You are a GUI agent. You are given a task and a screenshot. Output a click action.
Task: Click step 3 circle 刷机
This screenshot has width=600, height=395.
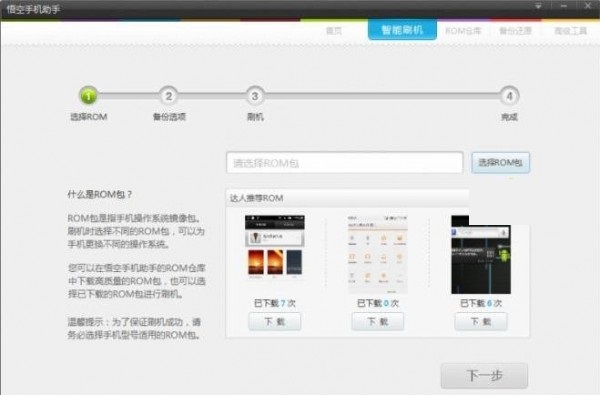point(255,96)
